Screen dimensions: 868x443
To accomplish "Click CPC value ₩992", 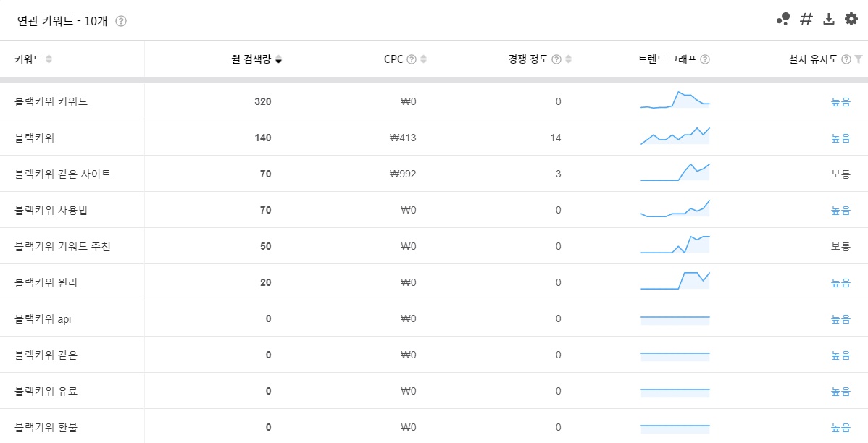I will pos(403,174).
